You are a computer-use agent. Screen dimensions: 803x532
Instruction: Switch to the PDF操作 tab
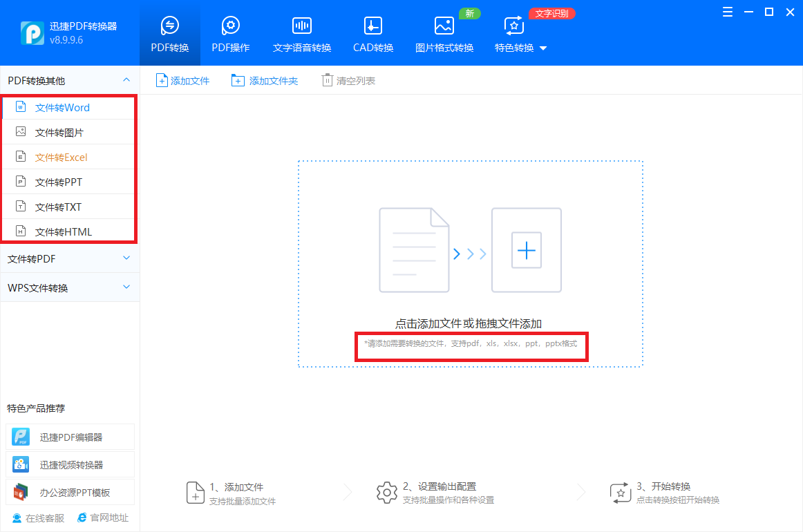coord(230,34)
